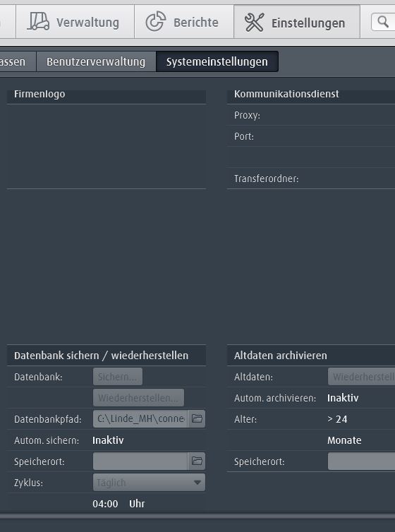
Task: Select the Systemeinstellungen sub-tab
Action: [x=217, y=62]
